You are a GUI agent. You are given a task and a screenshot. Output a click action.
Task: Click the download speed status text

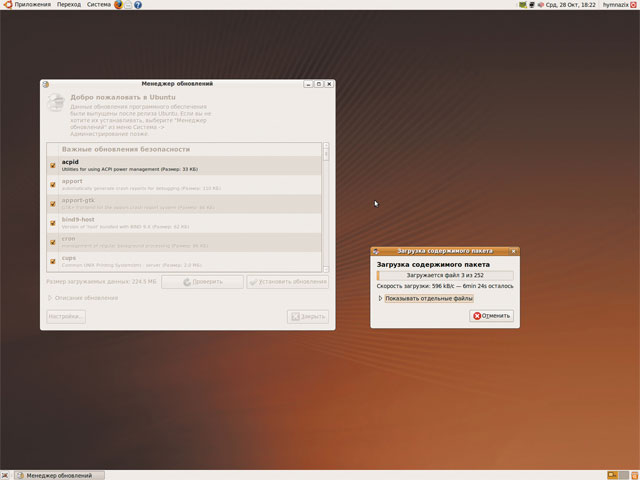pyautogui.click(x=445, y=286)
